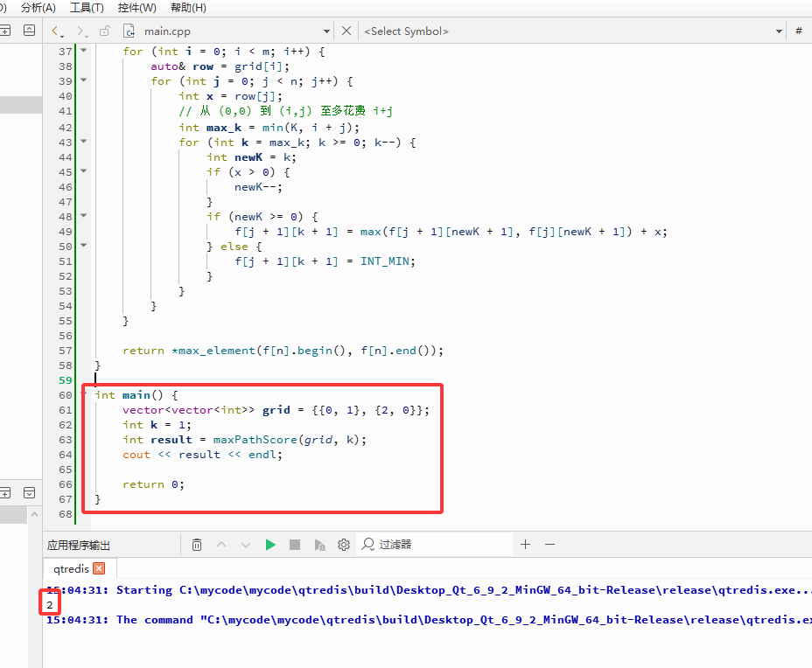The height and width of the screenshot is (668, 812).
Task: Re-run the application with the green play button
Action: (270, 545)
